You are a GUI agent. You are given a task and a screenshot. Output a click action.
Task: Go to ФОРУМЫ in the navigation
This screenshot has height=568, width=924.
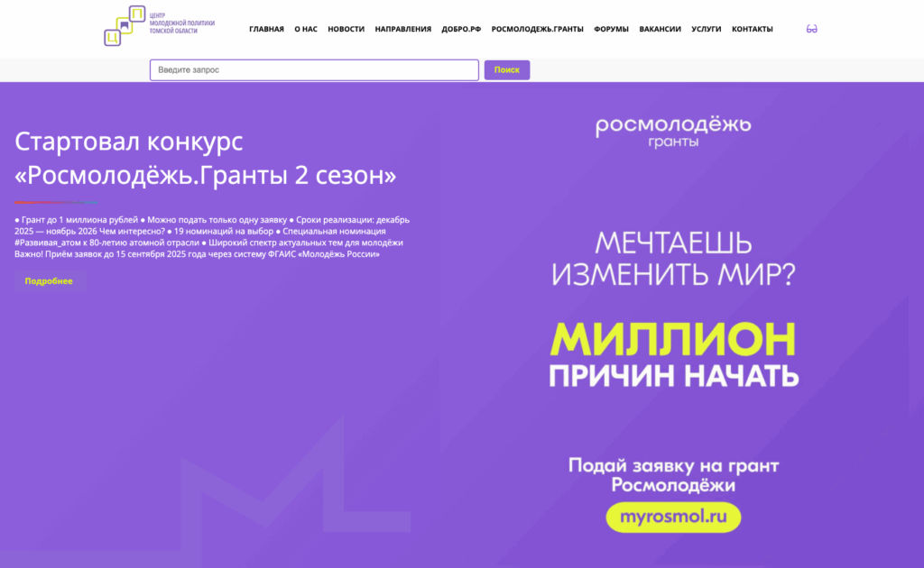pos(611,29)
